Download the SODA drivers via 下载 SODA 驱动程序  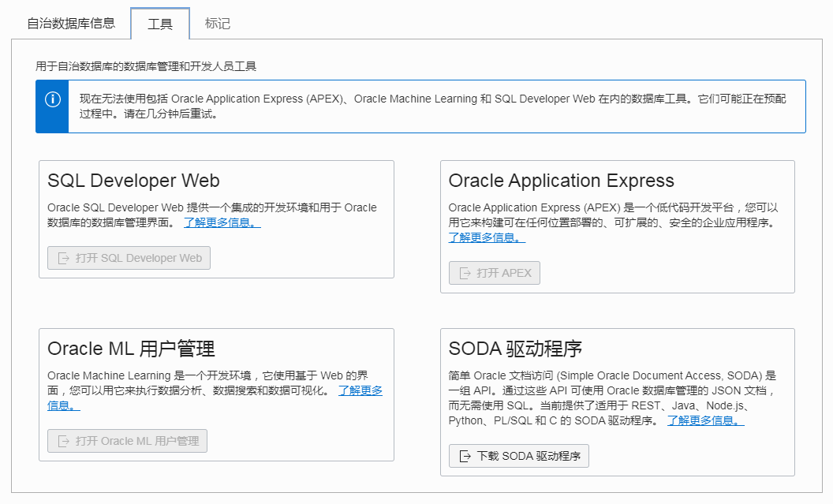[x=529, y=456]
